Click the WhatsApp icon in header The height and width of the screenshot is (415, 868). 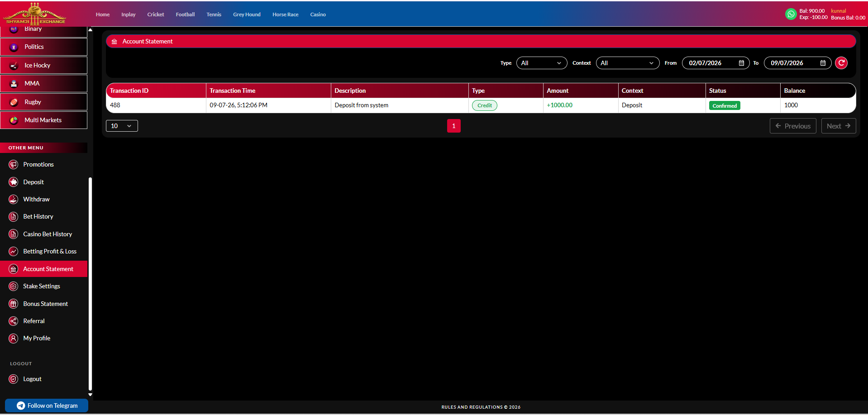[x=791, y=14]
